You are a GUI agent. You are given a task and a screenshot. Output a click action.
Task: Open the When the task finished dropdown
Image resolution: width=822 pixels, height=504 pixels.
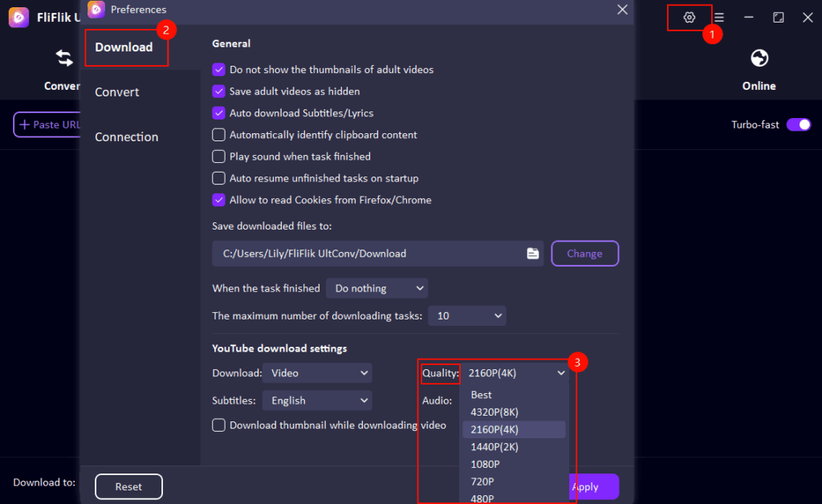tap(376, 287)
